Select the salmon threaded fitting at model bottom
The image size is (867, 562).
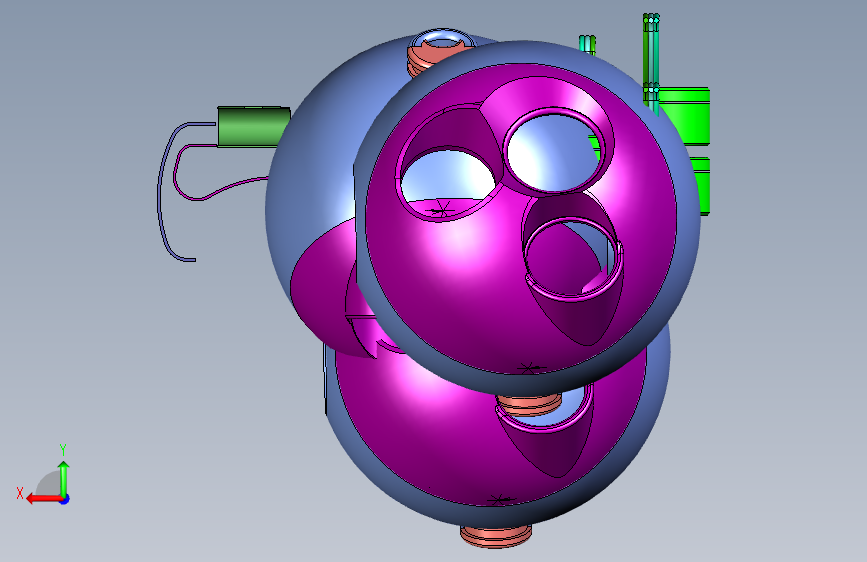(496, 535)
